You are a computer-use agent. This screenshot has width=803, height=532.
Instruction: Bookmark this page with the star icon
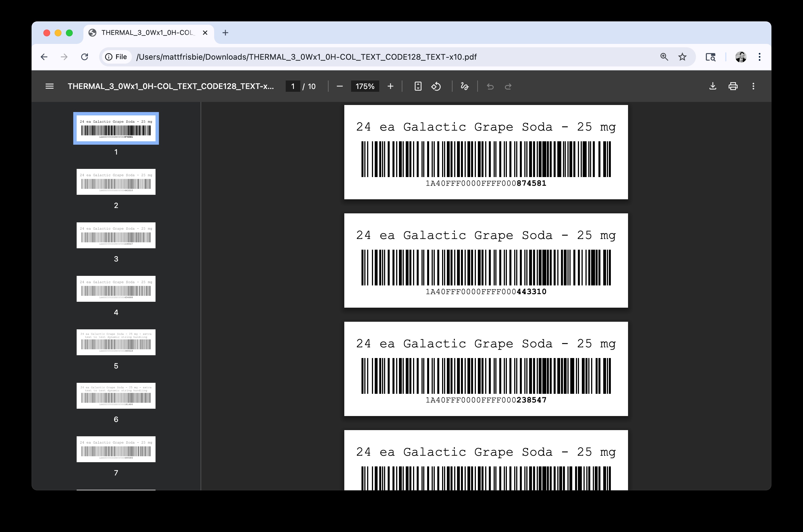[682, 57]
